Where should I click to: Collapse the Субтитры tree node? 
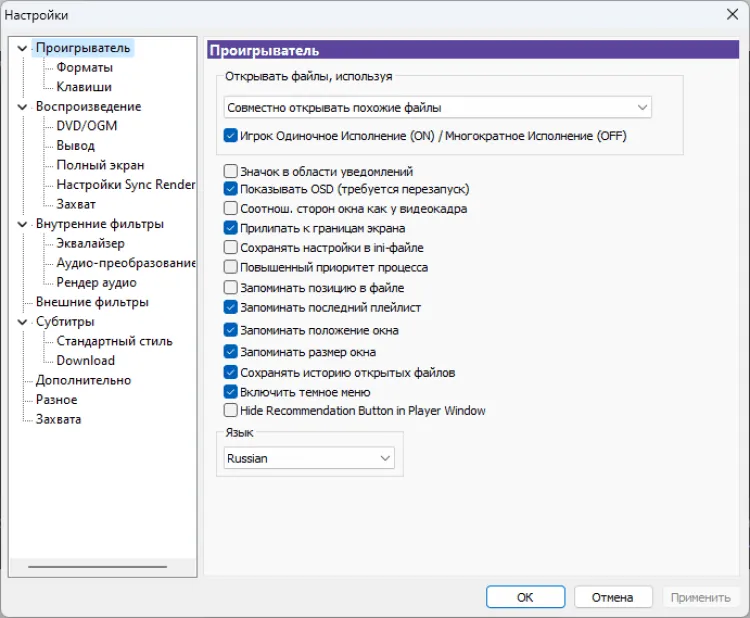[22, 322]
